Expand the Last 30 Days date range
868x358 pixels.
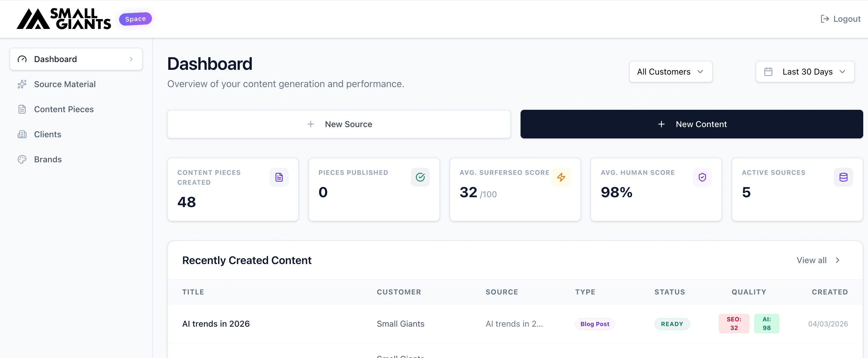805,72
